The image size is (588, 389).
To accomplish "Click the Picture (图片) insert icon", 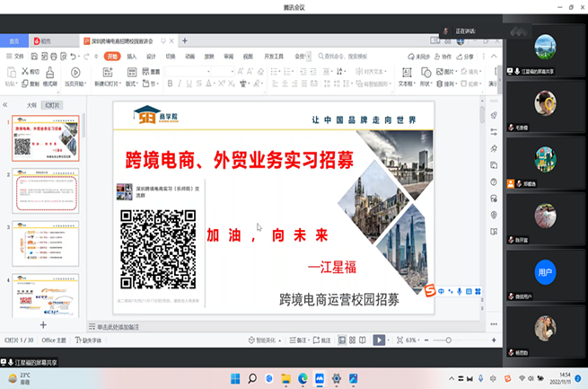I will [440, 71].
